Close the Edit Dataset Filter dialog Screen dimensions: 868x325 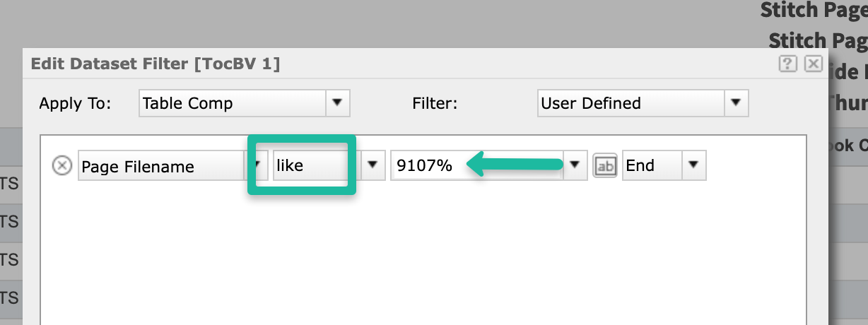pyautogui.click(x=814, y=64)
